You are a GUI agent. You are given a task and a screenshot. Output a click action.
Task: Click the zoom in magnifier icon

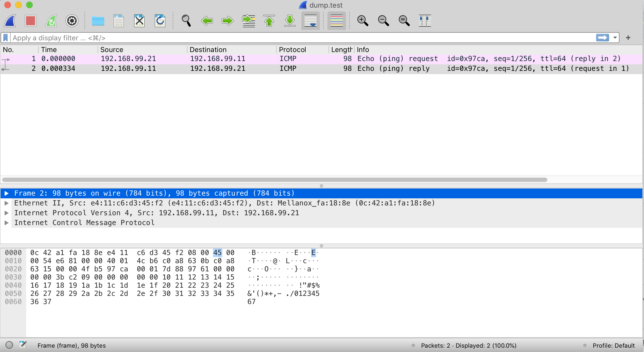point(363,21)
